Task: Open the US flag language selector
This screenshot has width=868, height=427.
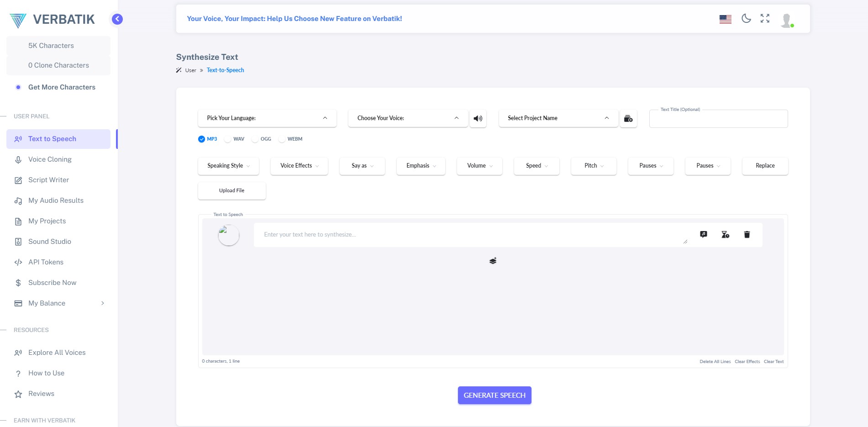Action: [x=725, y=19]
